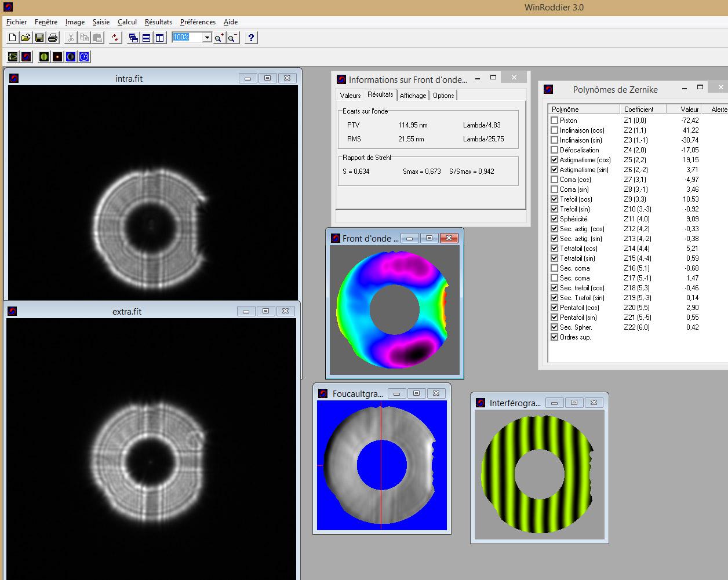This screenshot has height=580, width=728.
Task: Open a file with the folder icon
Action: click(26, 38)
